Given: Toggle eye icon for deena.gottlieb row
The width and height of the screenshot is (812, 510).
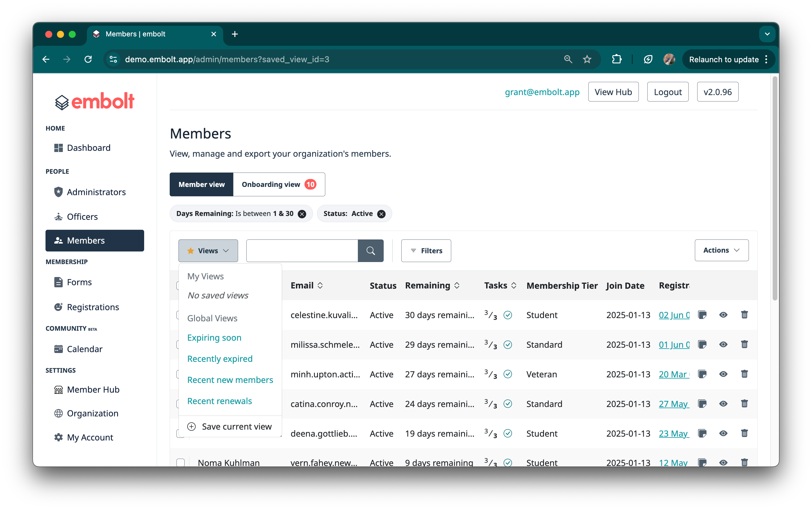Looking at the screenshot, I should pyautogui.click(x=723, y=433).
